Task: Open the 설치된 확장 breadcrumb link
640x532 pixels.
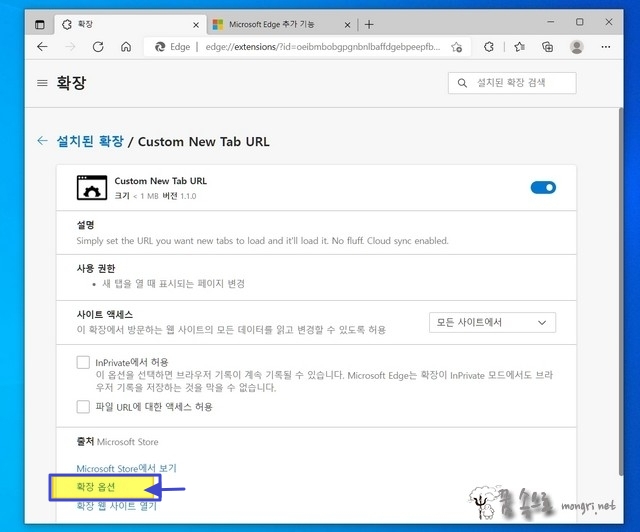Action: point(90,141)
